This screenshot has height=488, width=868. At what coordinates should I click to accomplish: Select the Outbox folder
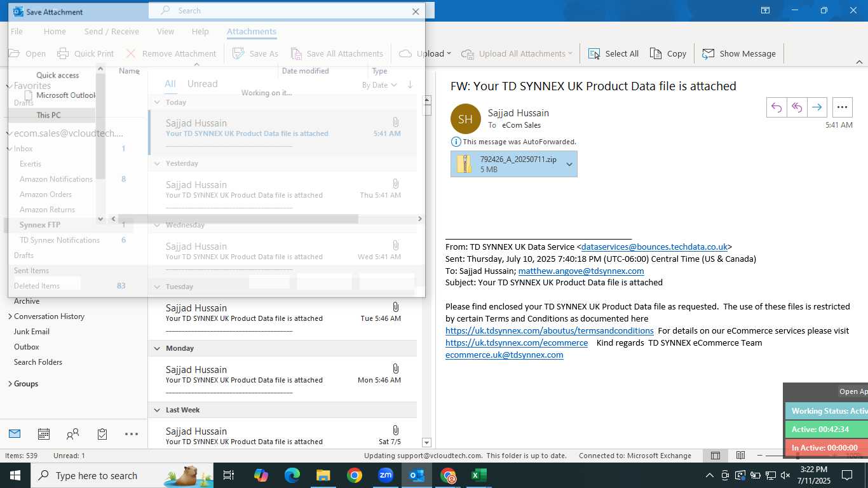[x=27, y=347]
